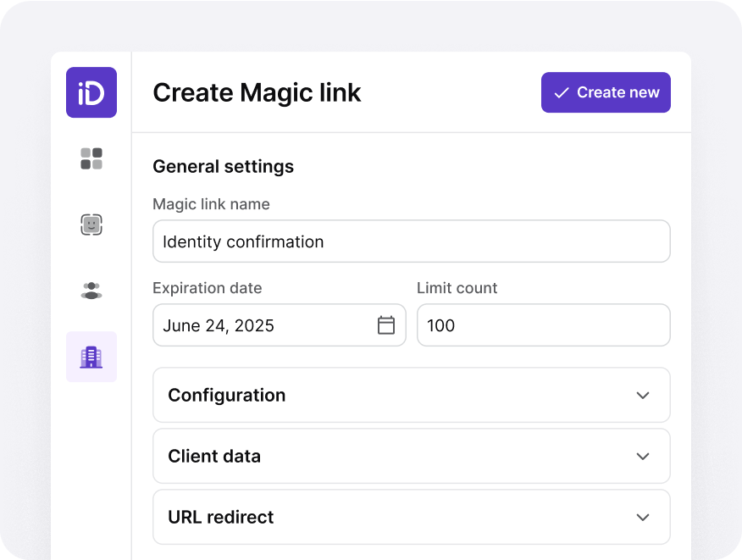Click the Identity confirmation text value
Viewport: 742px width, 560px height.
(241, 241)
